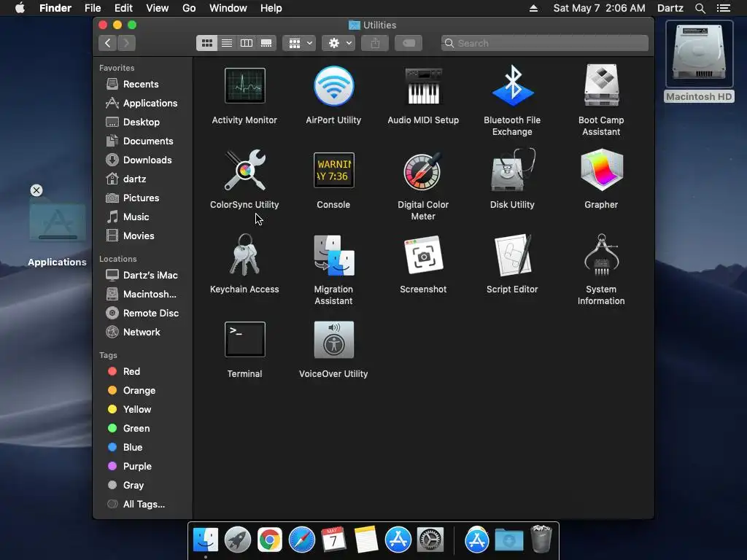Open the Finder menu
The height and width of the screenshot is (560, 747).
(55, 8)
